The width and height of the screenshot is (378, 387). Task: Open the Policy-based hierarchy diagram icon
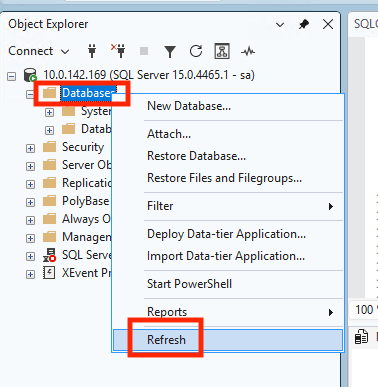[222, 51]
